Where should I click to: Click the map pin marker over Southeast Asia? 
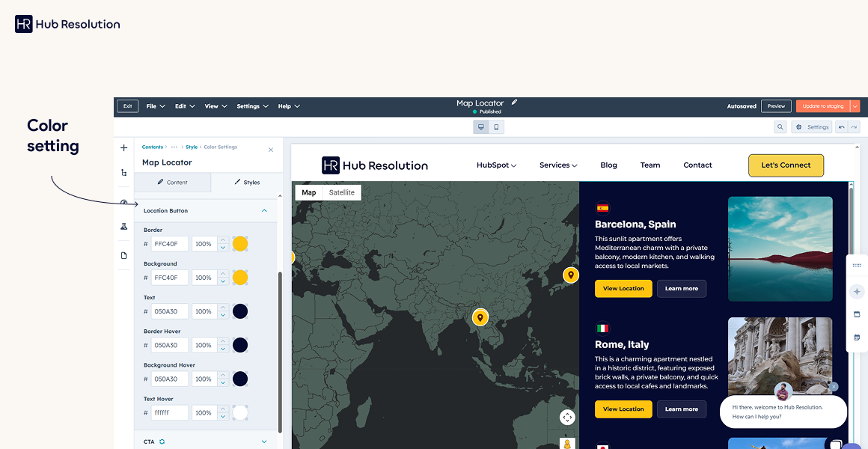pos(480,317)
